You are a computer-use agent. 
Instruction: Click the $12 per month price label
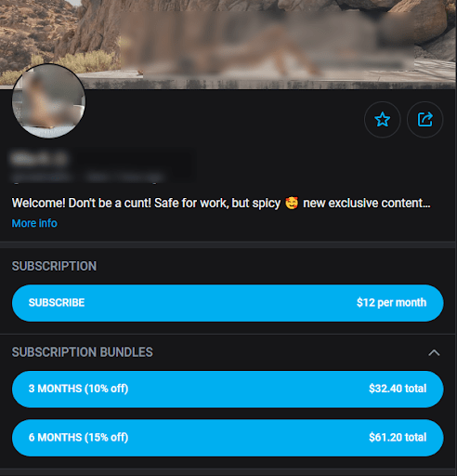391,302
